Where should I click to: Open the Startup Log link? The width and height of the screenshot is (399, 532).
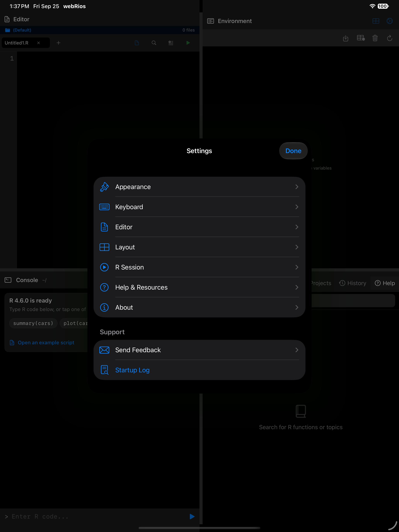pyautogui.click(x=132, y=370)
